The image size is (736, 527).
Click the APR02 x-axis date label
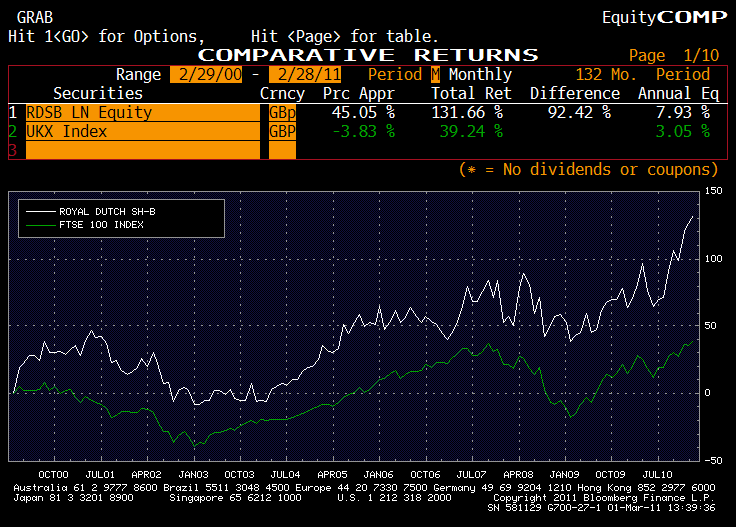point(146,474)
